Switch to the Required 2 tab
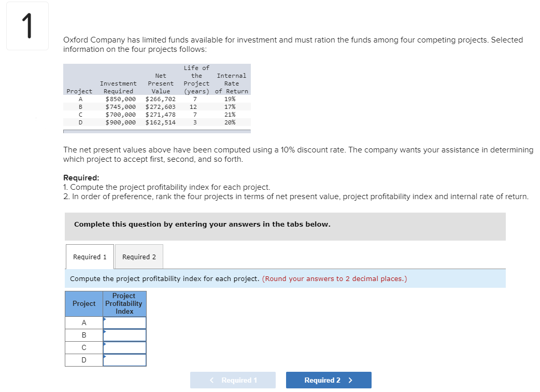 pyautogui.click(x=138, y=257)
